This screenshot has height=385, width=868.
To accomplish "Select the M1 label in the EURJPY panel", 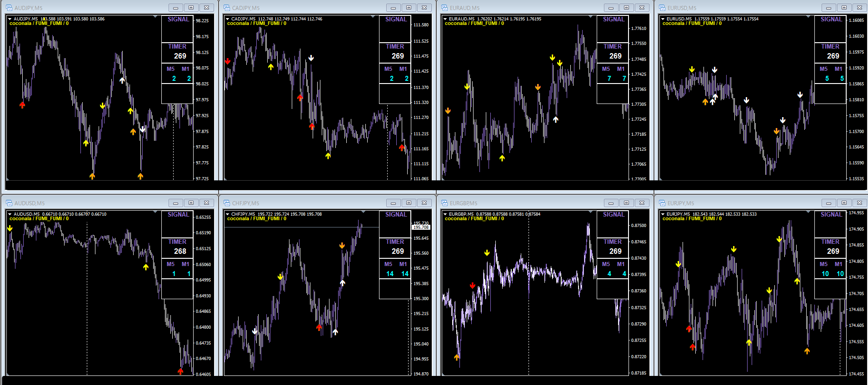I will [x=838, y=264].
